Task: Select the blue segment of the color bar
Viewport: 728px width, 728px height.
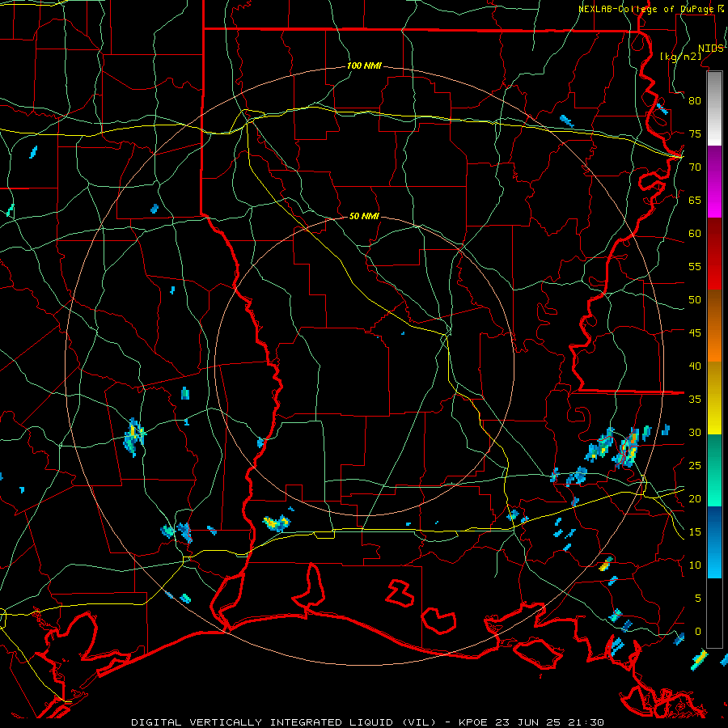Action: (714, 542)
